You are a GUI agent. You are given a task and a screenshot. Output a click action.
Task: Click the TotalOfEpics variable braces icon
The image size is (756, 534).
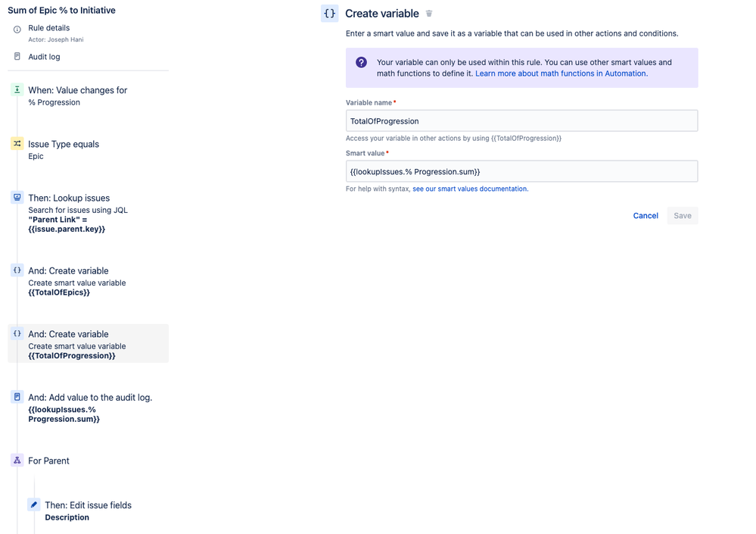coord(17,270)
